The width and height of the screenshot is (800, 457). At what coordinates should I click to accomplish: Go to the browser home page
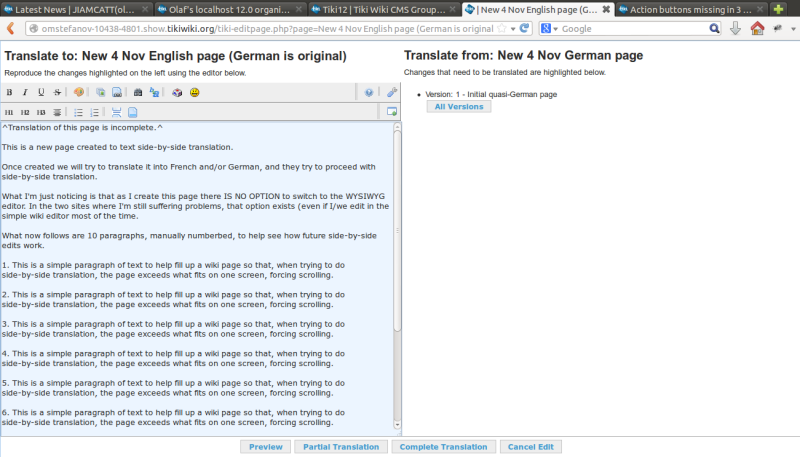pyautogui.click(x=758, y=29)
